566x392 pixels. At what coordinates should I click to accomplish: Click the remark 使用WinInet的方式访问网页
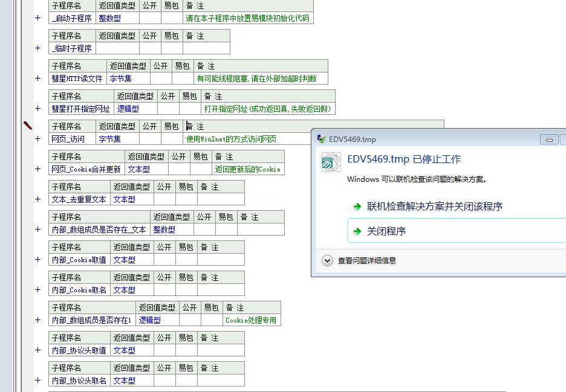pyautogui.click(x=232, y=138)
